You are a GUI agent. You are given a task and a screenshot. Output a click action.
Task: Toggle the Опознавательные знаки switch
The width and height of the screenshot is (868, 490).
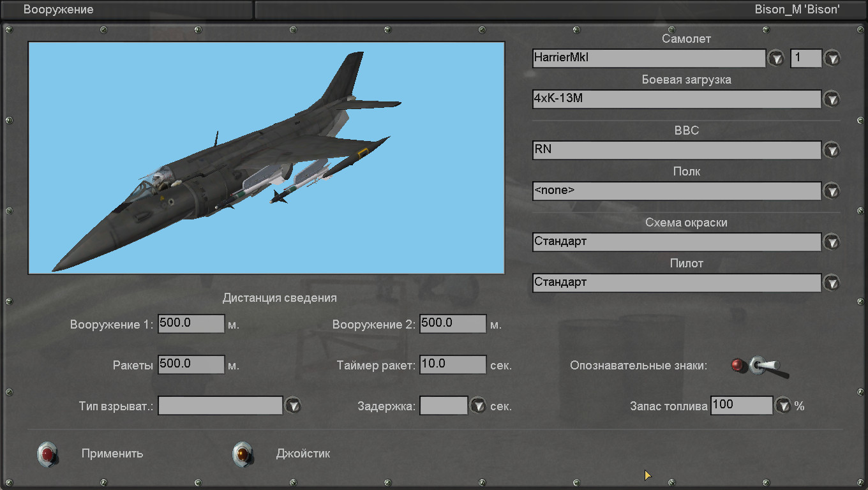(x=761, y=366)
